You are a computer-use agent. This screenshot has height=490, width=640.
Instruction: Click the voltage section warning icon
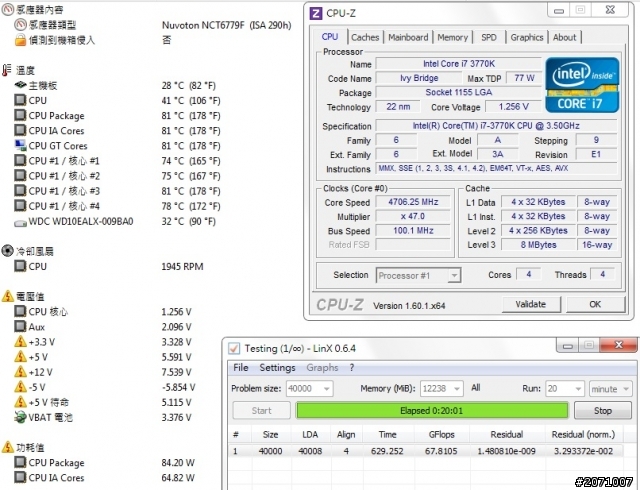pos(8,296)
